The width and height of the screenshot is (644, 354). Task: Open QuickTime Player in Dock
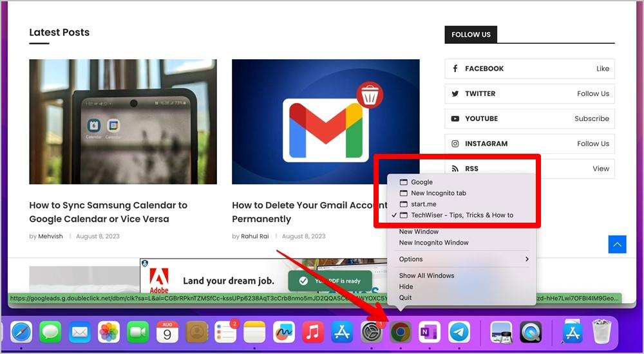click(531, 332)
